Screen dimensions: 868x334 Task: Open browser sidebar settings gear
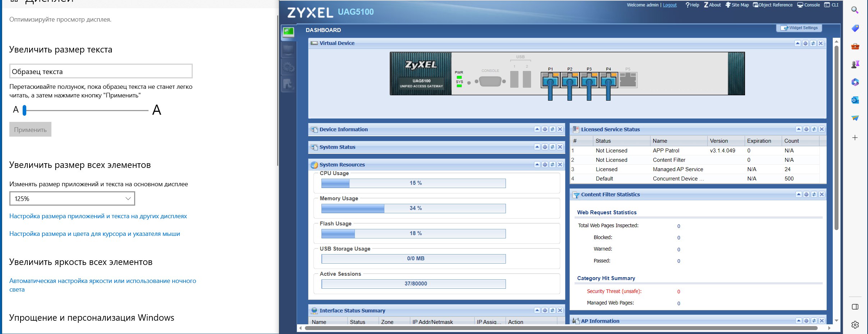[855, 325]
